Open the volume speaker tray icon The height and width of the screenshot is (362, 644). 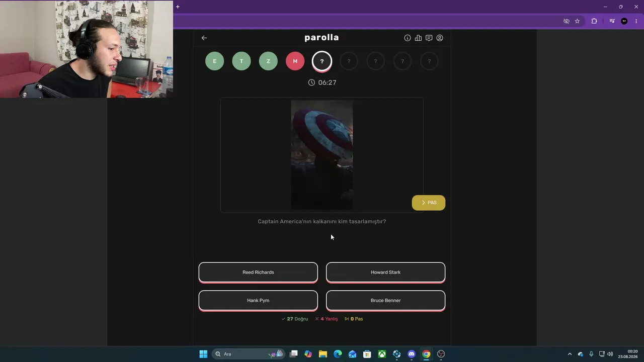610,354
